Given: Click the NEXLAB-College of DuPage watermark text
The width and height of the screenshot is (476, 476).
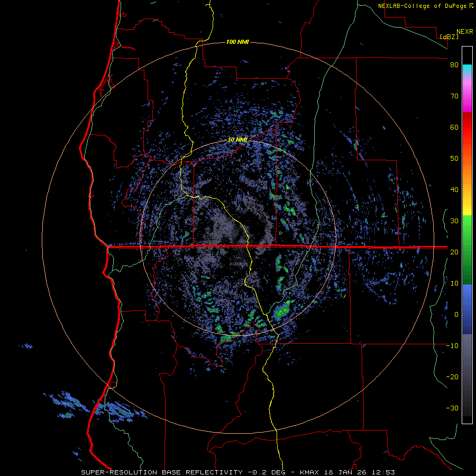Looking at the screenshot, I should (425, 6).
